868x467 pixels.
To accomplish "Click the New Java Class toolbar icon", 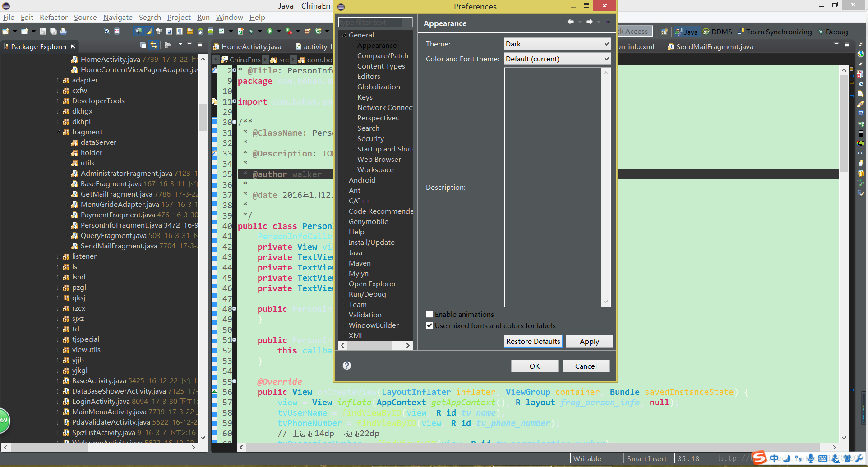I will pos(318,32).
